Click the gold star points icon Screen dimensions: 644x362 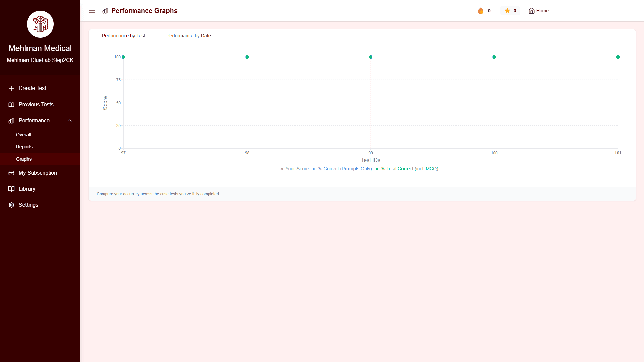point(507,11)
